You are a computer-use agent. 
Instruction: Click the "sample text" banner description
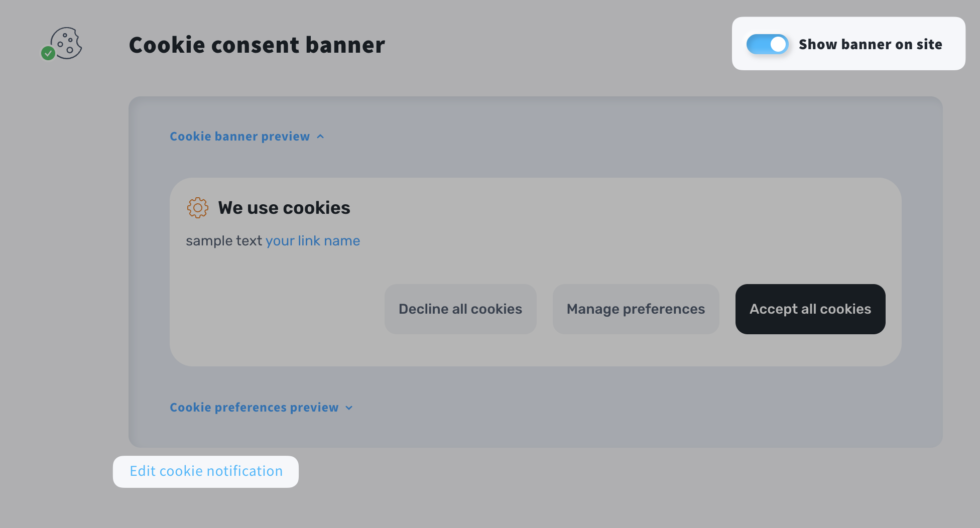click(223, 241)
